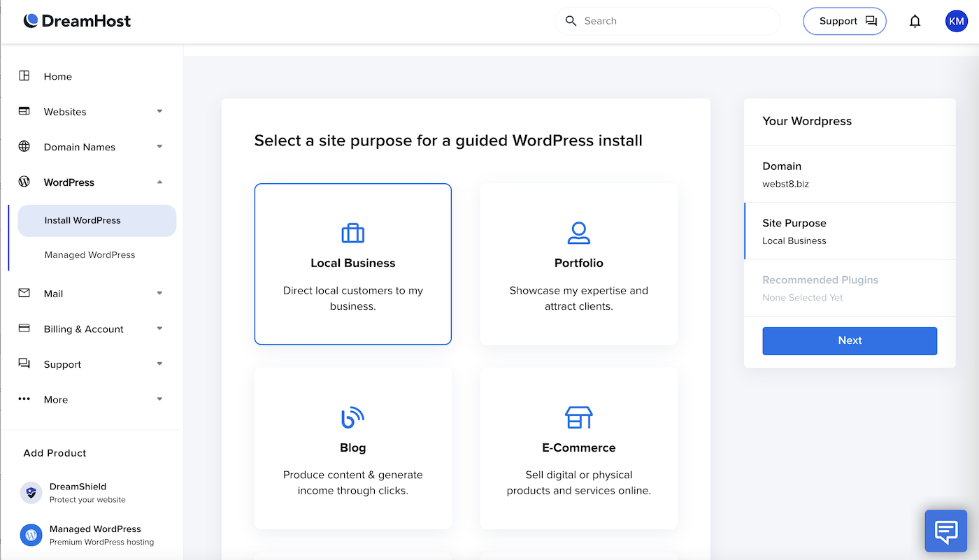Expand the Mail menu arrow

[159, 293]
